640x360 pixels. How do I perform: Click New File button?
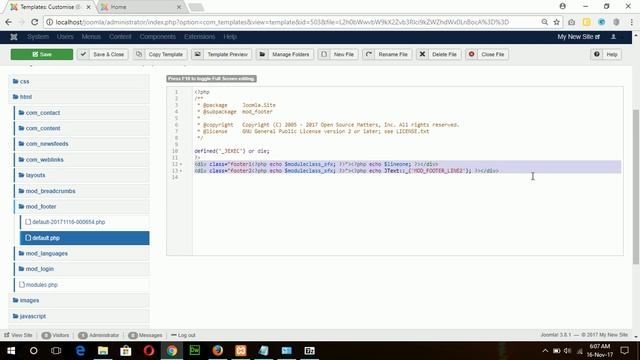tap(338, 54)
